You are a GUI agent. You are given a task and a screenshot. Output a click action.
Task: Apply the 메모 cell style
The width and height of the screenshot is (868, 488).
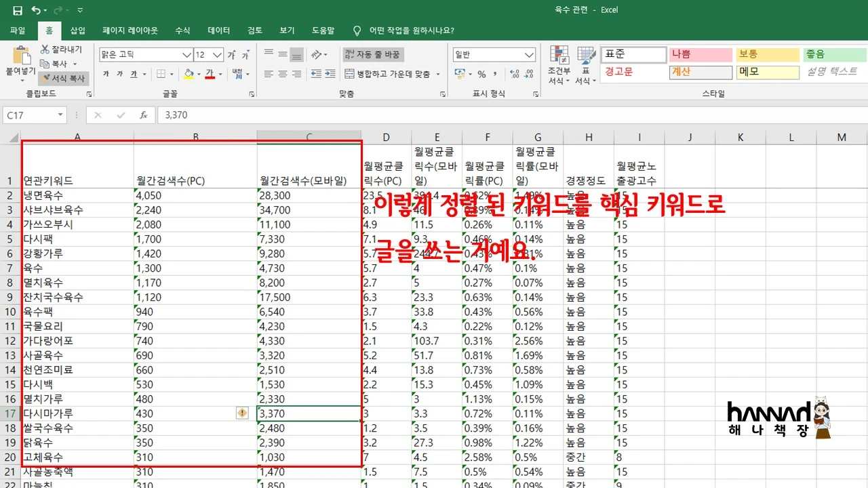point(768,72)
